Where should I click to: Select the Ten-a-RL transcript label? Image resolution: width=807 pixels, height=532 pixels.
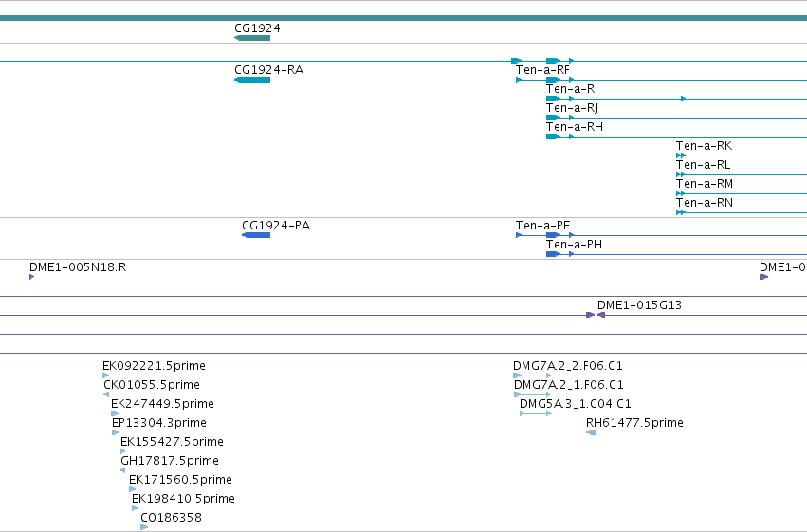703,165
